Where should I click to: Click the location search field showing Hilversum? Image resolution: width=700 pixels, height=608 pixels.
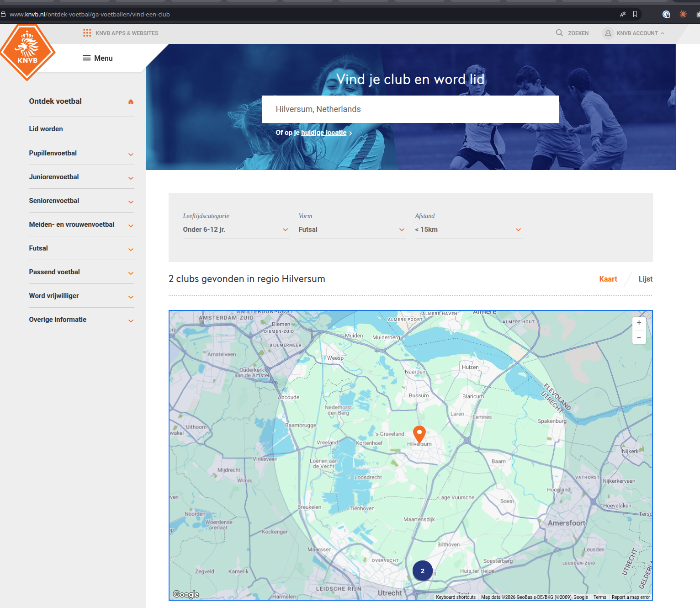410,109
